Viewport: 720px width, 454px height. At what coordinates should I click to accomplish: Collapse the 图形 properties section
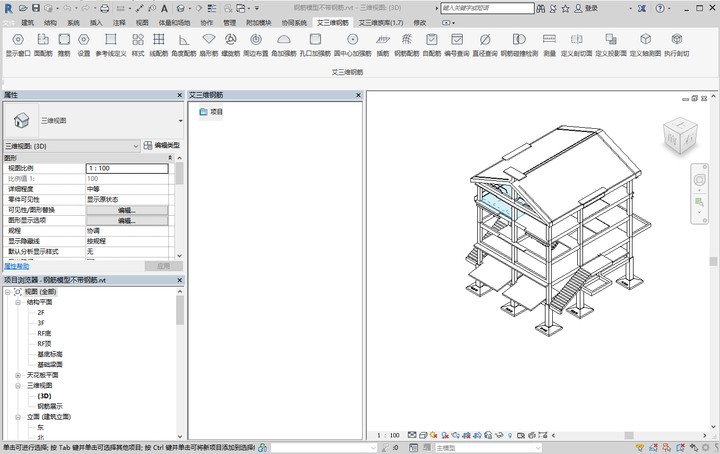click(x=170, y=158)
